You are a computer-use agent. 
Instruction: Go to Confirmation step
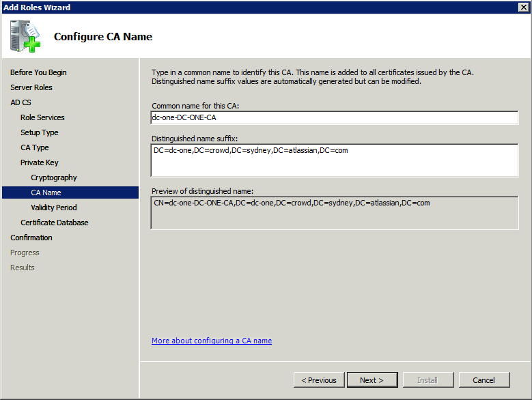click(31, 238)
